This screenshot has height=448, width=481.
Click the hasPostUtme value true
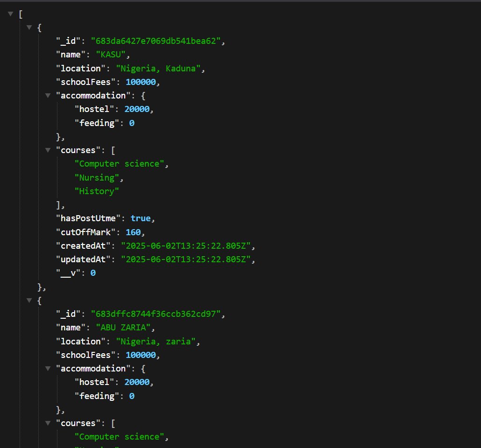click(x=141, y=218)
